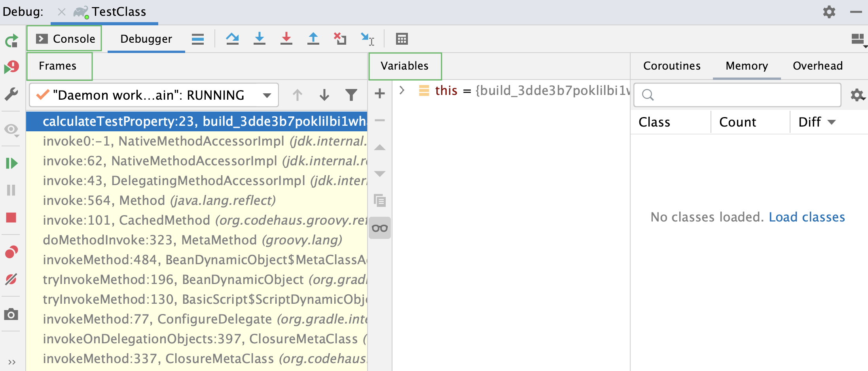This screenshot has height=371, width=868.
Task: Open the Coroutines tab
Action: pos(672,66)
